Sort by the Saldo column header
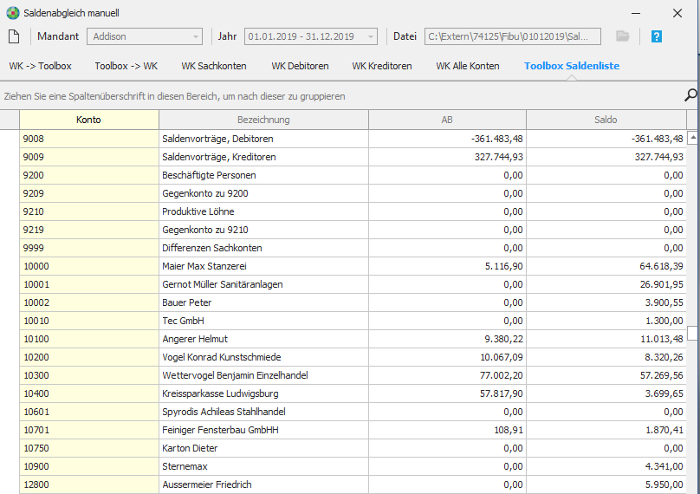 pos(606,120)
